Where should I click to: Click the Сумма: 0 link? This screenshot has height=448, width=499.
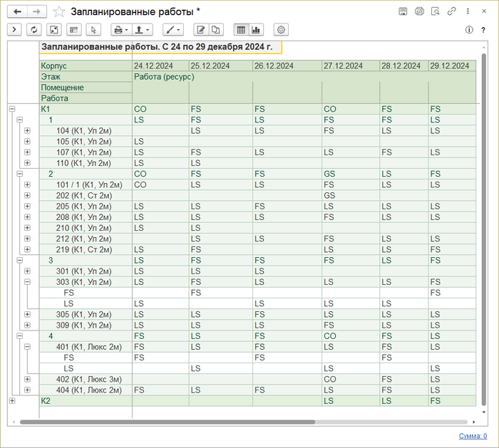tap(472, 436)
